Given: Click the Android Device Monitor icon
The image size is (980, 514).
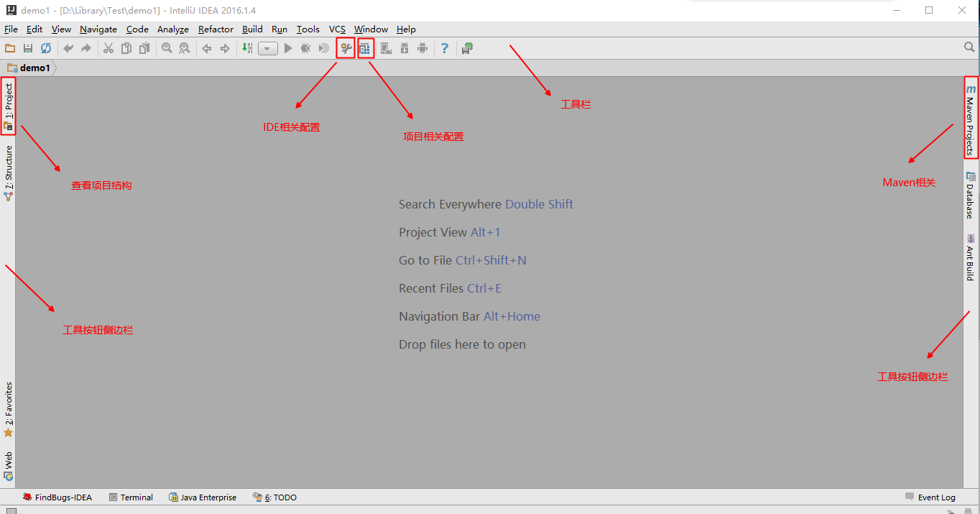Looking at the screenshot, I should [x=422, y=48].
